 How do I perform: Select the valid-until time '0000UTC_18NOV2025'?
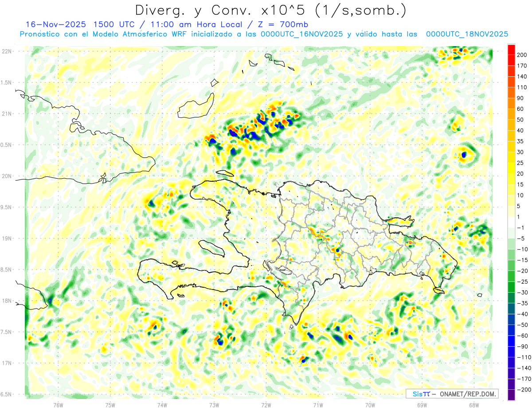click(x=467, y=34)
